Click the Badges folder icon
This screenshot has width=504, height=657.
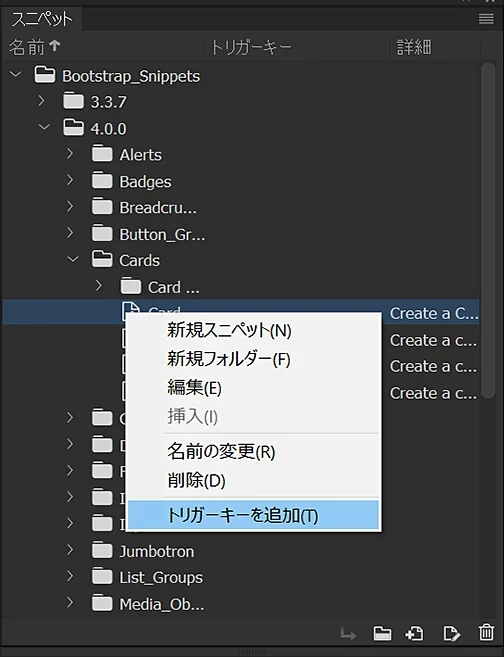coord(102,181)
